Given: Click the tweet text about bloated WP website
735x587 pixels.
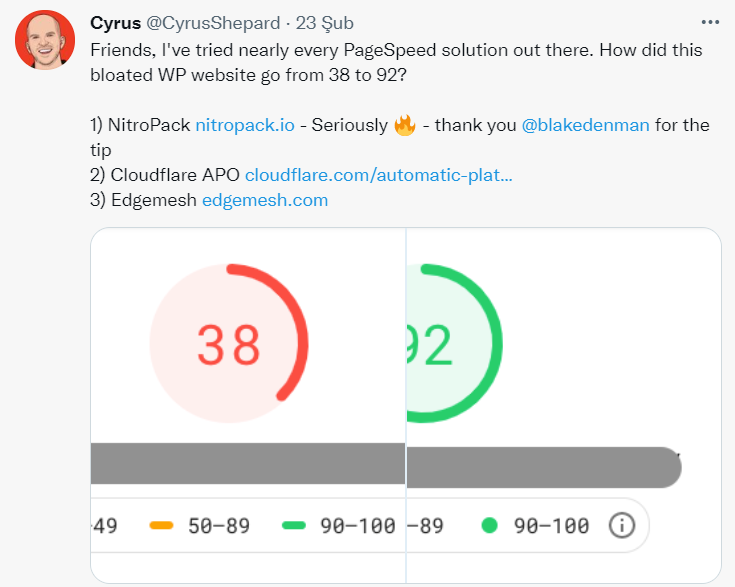Looking at the screenshot, I should click(396, 62).
